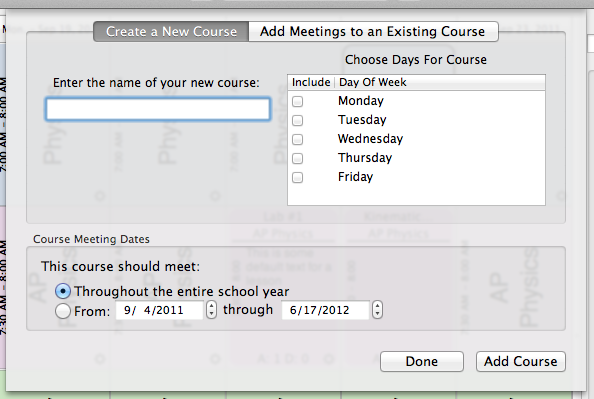Open Add Meetings to an Existing Course tab
Image resolution: width=594 pixels, height=399 pixels.
pos(373,31)
